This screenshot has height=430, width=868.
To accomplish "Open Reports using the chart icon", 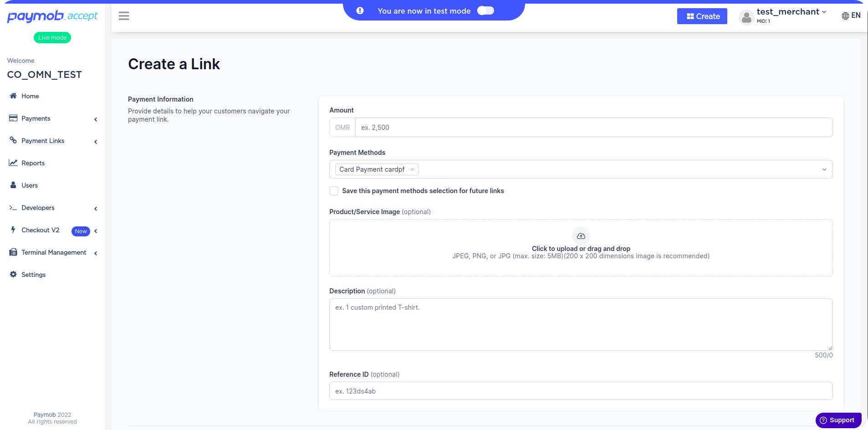I will (x=13, y=162).
